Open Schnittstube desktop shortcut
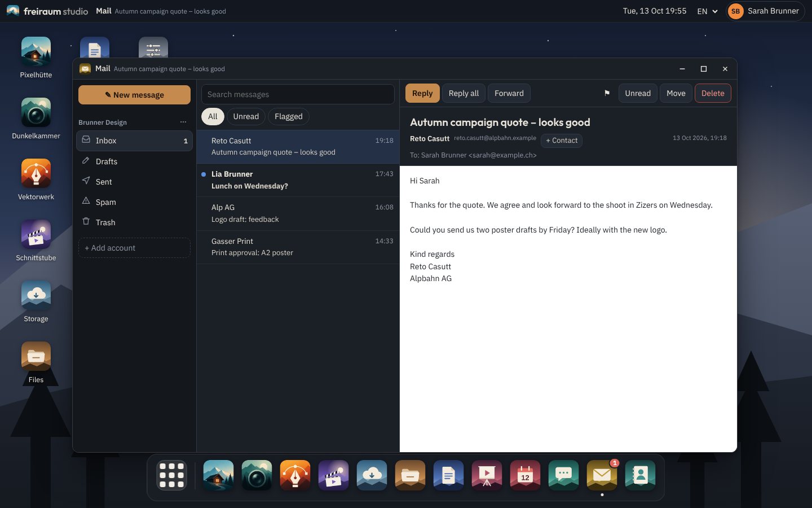The image size is (812, 508). [36, 240]
